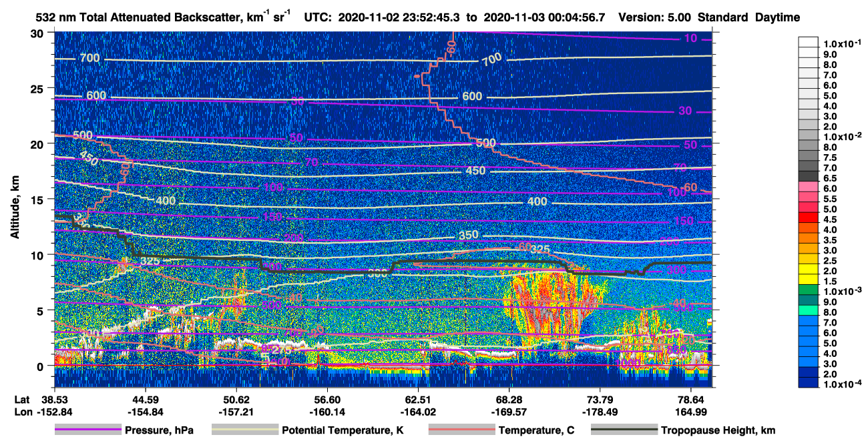Click the 'Lat' row label
This screenshot has height=445, width=868.
pyautogui.click(x=23, y=400)
